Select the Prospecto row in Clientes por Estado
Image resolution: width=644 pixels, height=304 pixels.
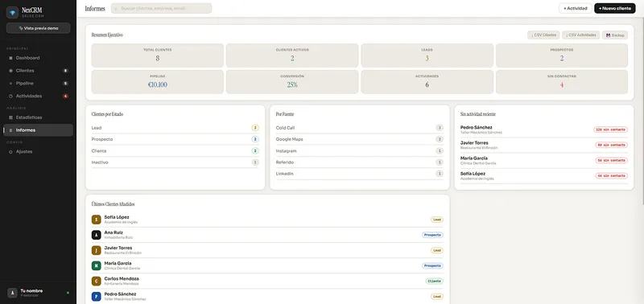(x=175, y=139)
